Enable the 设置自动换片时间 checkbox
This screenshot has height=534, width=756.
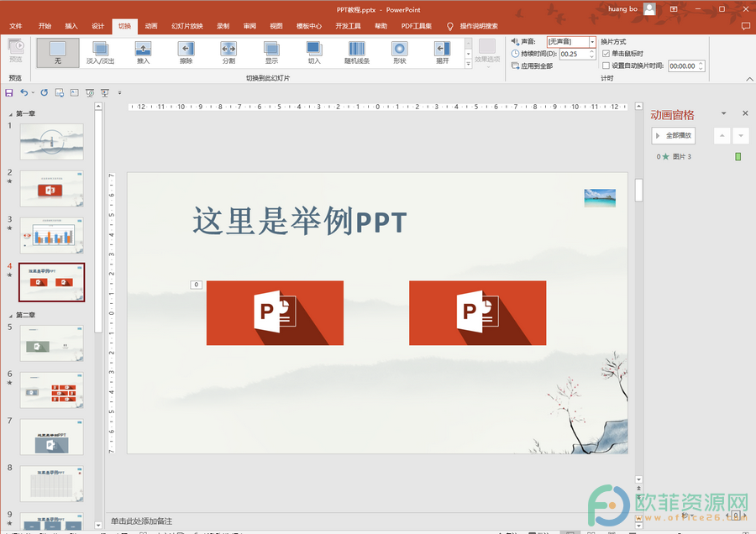[606, 65]
